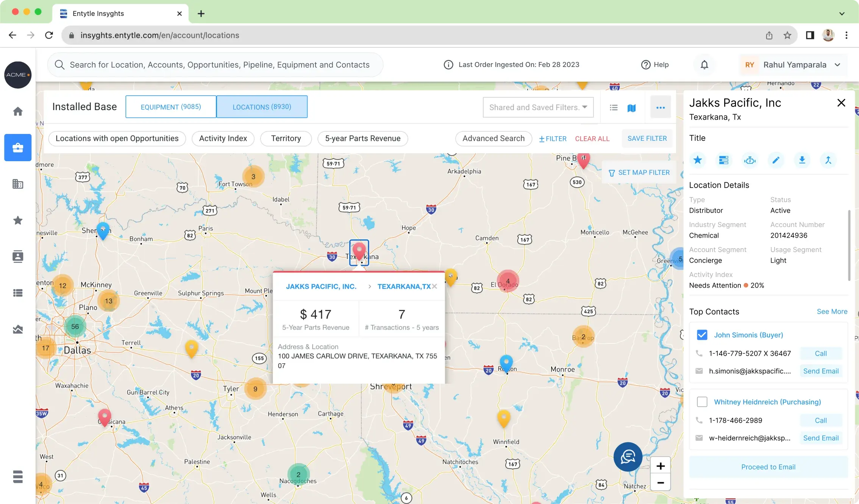The image size is (859, 504).
Task: Call John Simonis
Action: 821,353
